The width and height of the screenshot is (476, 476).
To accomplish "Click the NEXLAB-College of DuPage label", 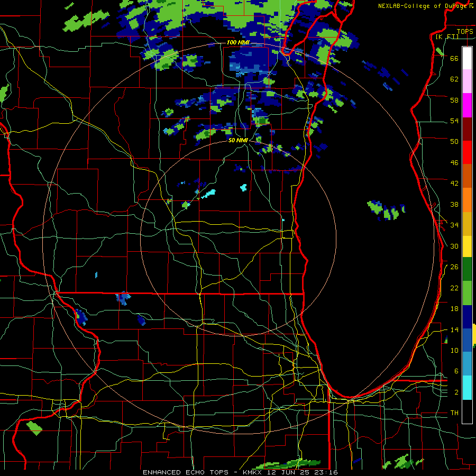I will pyautogui.click(x=423, y=6).
